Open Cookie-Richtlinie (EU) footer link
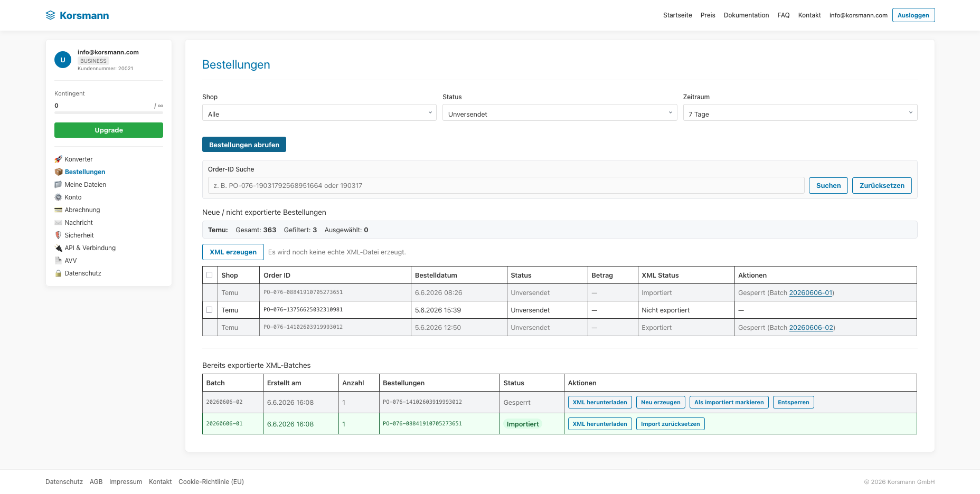980x494 pixels. tap(211, 482)
